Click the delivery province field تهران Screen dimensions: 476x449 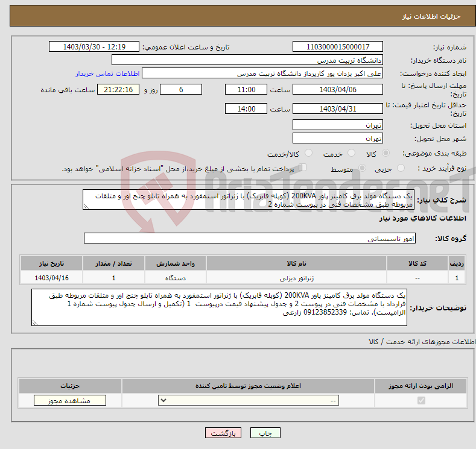(338, 125)
